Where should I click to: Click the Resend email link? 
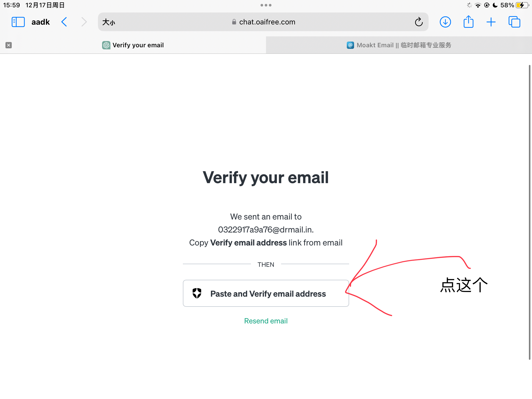[266, 321]
